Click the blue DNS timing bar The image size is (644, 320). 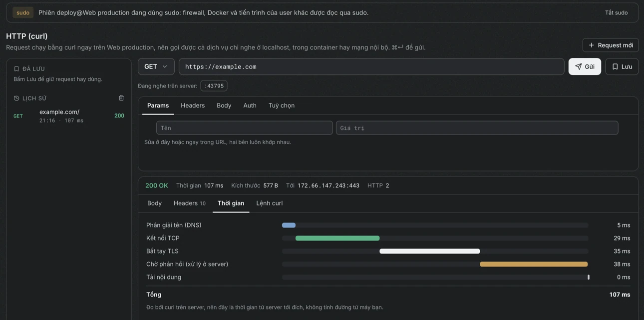point(289,225)
